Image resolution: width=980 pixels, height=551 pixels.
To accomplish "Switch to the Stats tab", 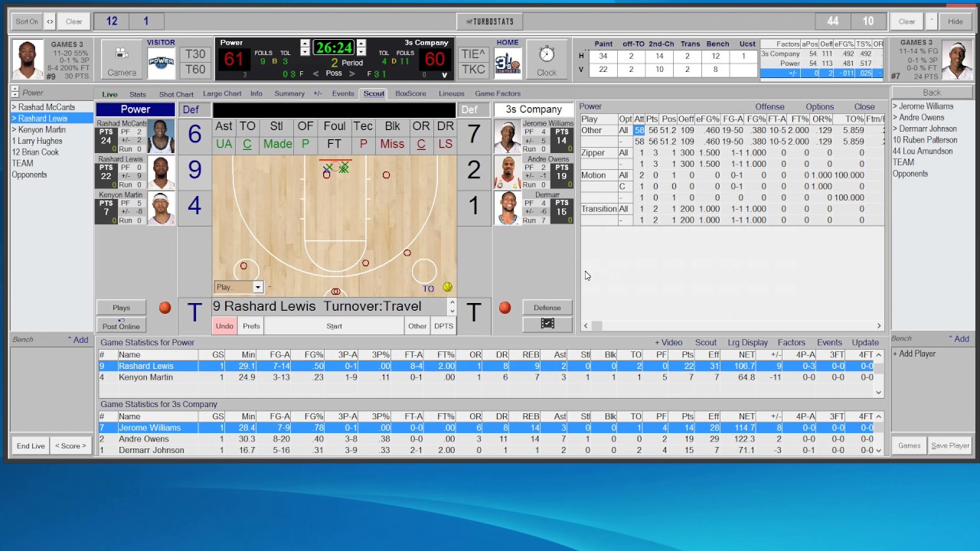I will (138, 94).
